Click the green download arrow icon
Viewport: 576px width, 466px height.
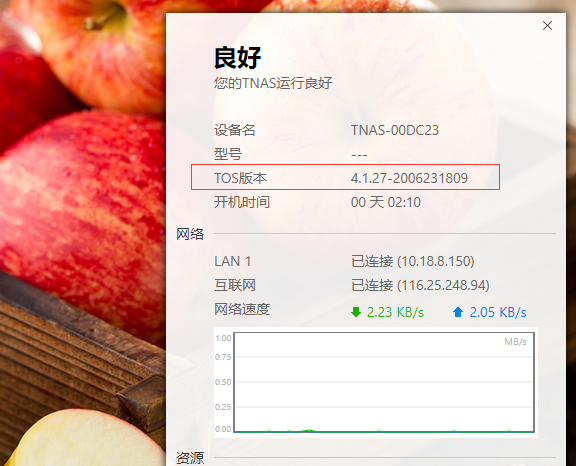tap(356, 312)
